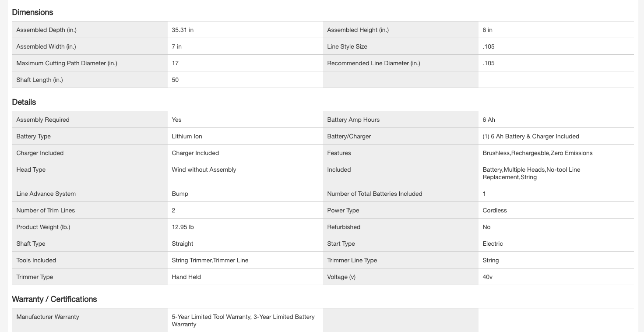644x332 pixels.
Task: Click the Refurbished label
Action: point(344,227)
